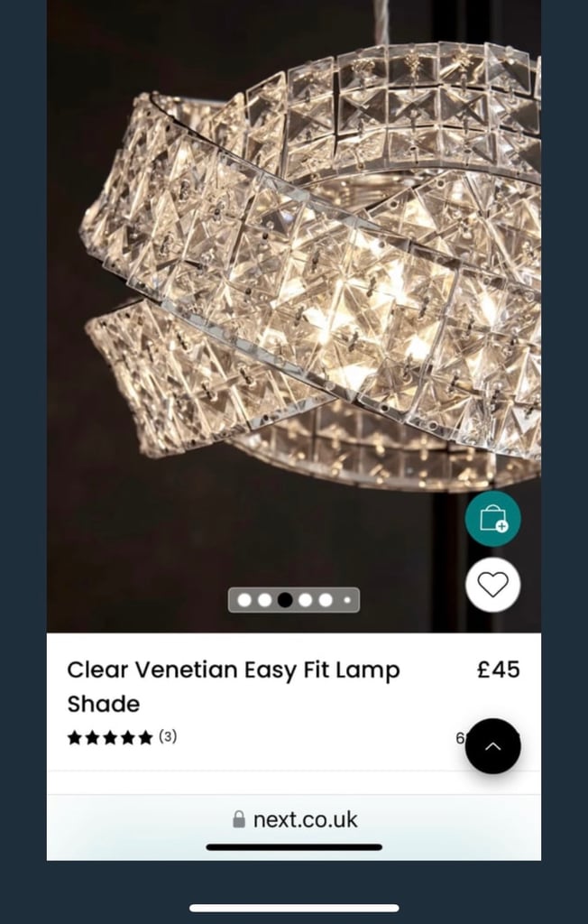The width and height of the screenshot is (588, 924).
Task: Open the next.co.uk address bar
Action: pos(294,819)
